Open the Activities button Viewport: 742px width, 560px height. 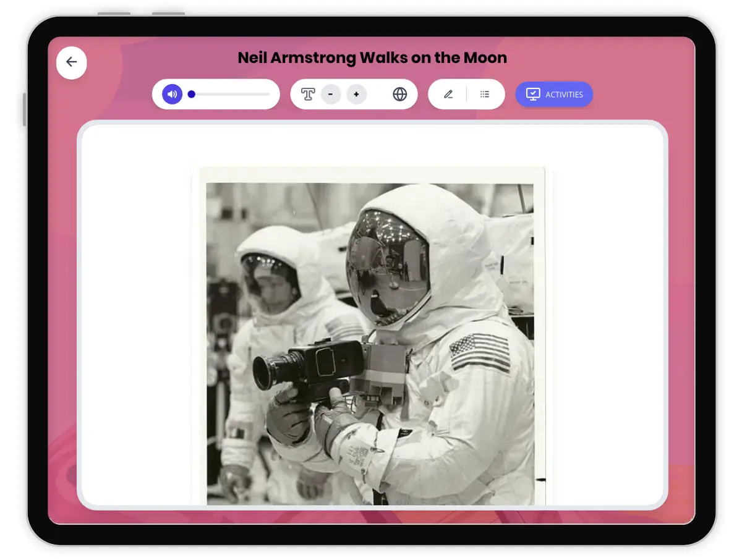[554, 95]
